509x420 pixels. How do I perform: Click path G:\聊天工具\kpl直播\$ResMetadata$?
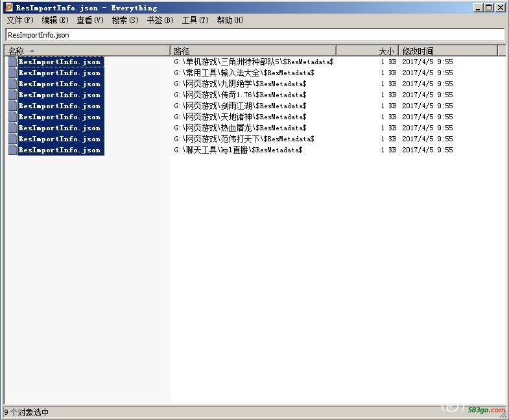238,150
